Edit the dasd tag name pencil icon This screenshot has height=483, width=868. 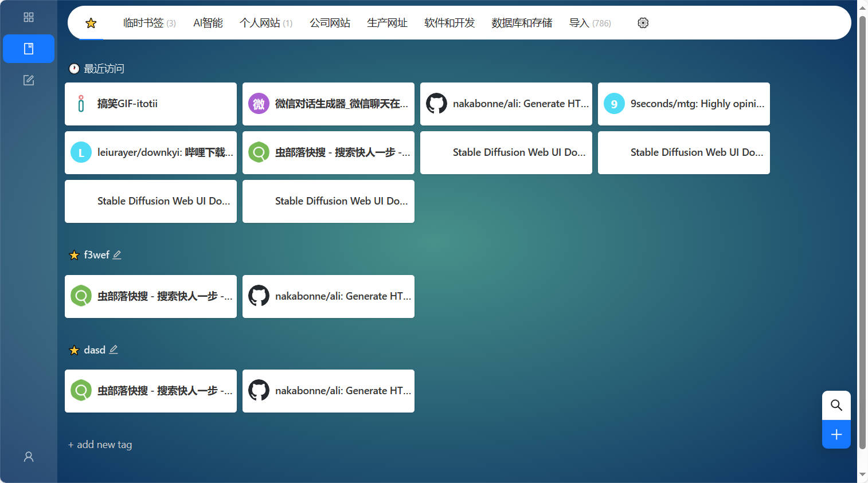click(x=114, y=350)
